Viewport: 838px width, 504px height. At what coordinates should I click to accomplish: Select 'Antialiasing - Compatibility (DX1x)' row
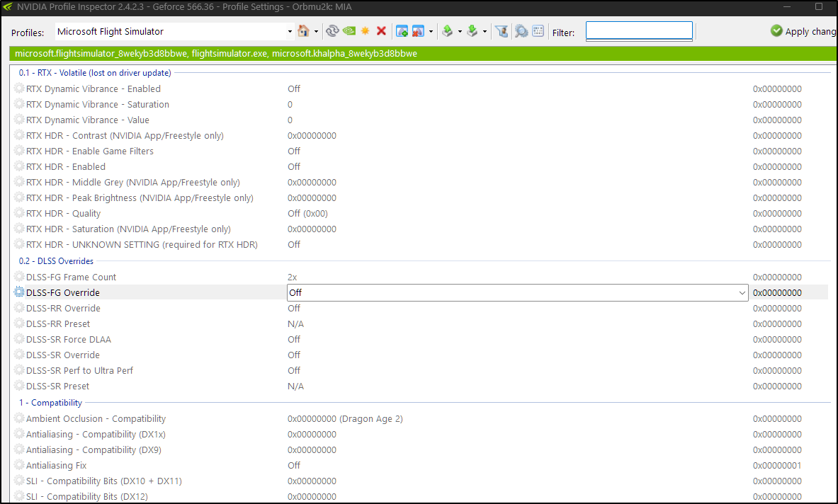(x=419, y=434)
